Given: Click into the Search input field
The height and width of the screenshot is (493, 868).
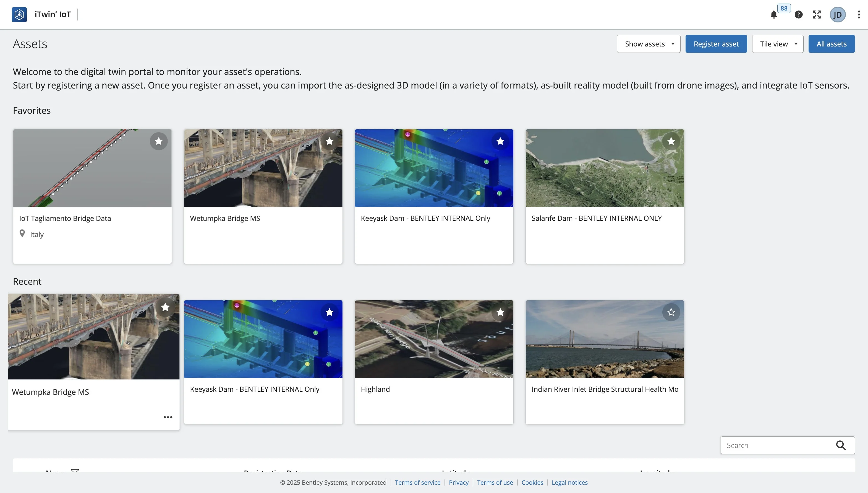Looking at the screenshot, I should pos(776,445).
